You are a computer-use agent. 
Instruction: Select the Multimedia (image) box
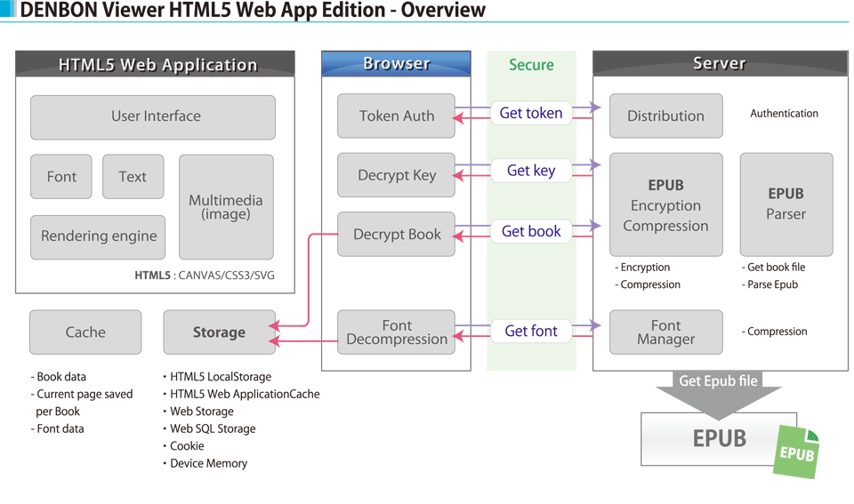coord(226,207)
